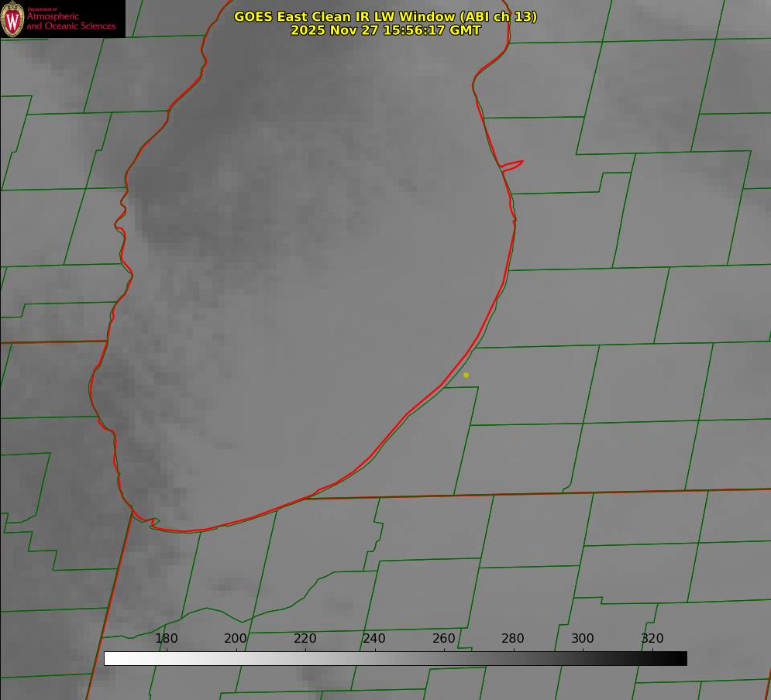This screenshot has width=771, height=700.
Task: Click the colorbar label "320"
Action: (x=652, y=638)
